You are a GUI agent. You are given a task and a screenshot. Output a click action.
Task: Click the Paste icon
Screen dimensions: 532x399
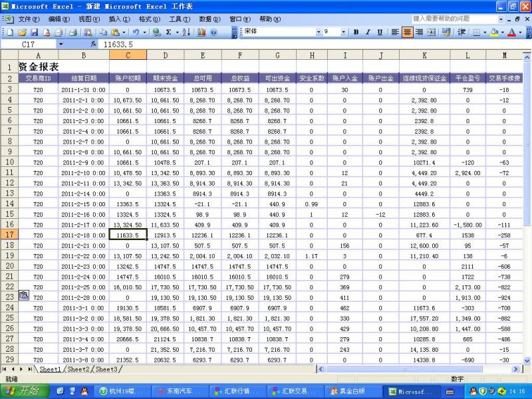[115, 33]
